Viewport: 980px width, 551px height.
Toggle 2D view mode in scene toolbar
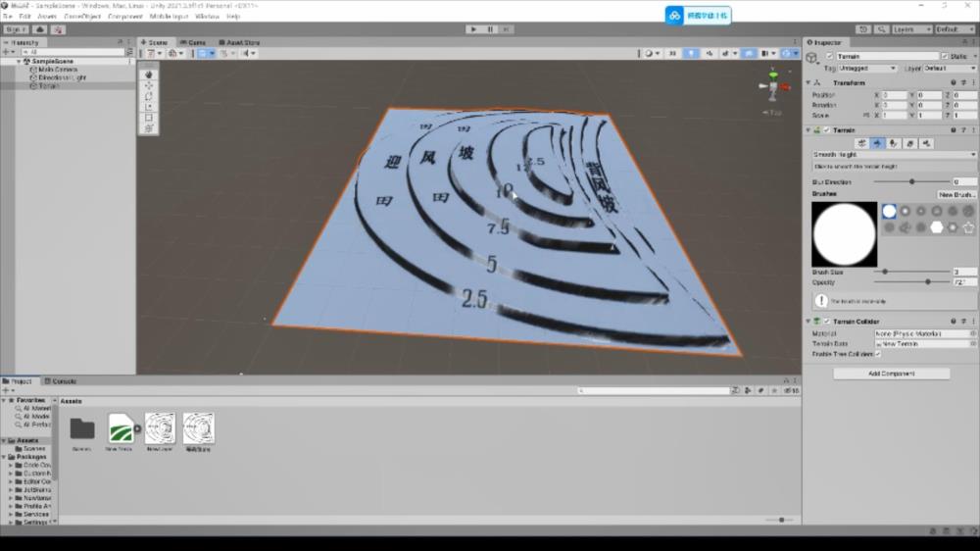pyautogui.click(x=672, y=53)
